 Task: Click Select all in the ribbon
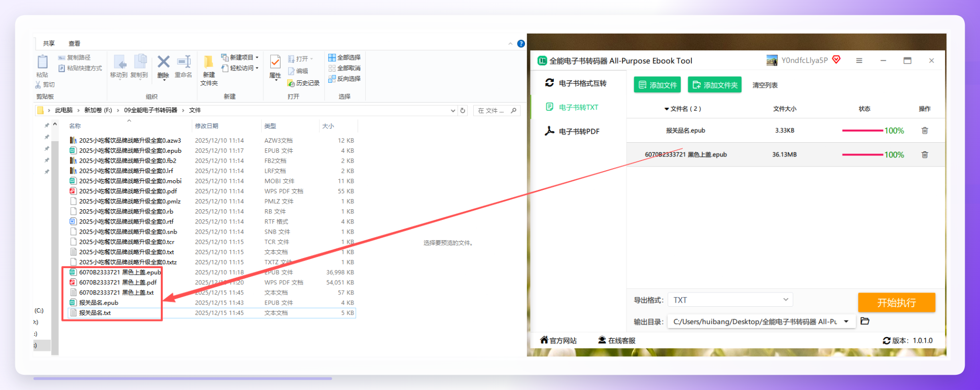click(x=344, y=57)
